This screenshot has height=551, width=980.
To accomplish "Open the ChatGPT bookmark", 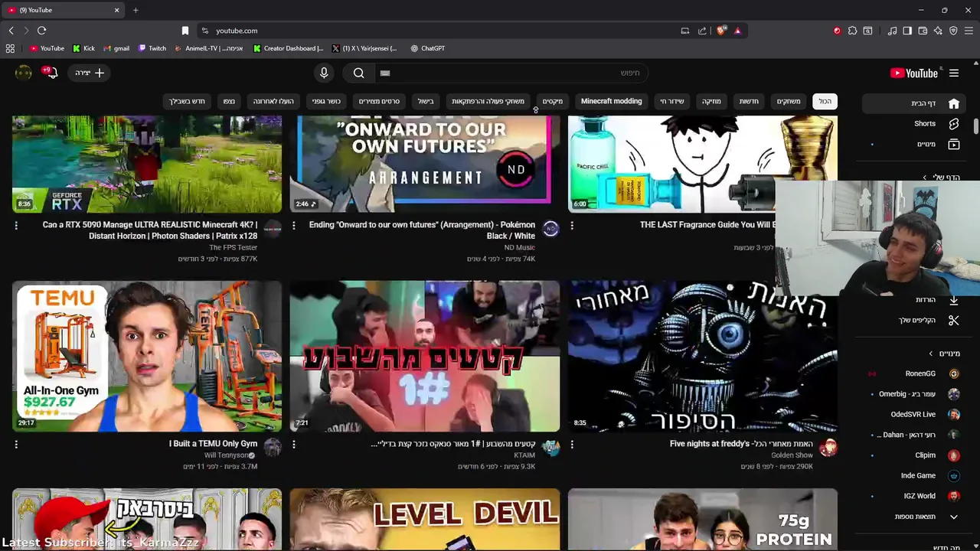I will point(427,48).
